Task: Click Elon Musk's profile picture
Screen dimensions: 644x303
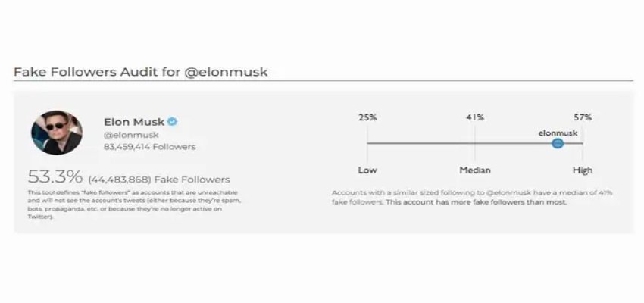Action: pos(57,133)
